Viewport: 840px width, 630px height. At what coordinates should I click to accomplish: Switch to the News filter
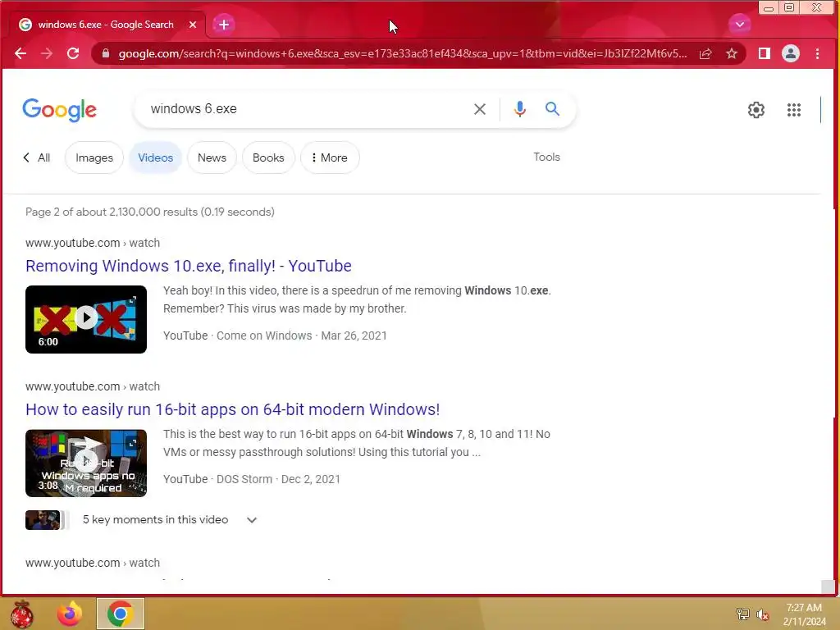[212, 158]
